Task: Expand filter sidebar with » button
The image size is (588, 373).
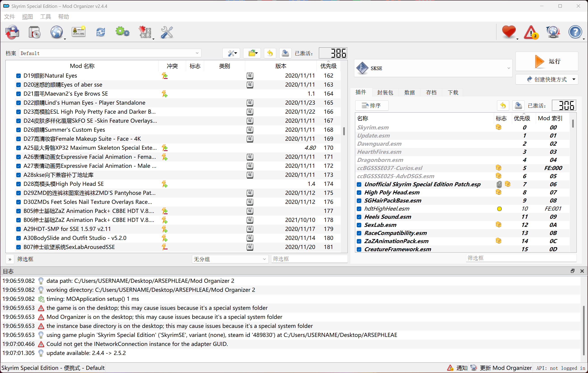Action: pyautogui.click(x=10, y=259)
